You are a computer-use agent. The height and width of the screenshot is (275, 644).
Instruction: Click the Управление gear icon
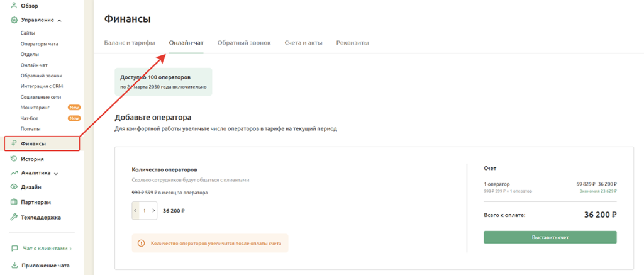[14, 20]
